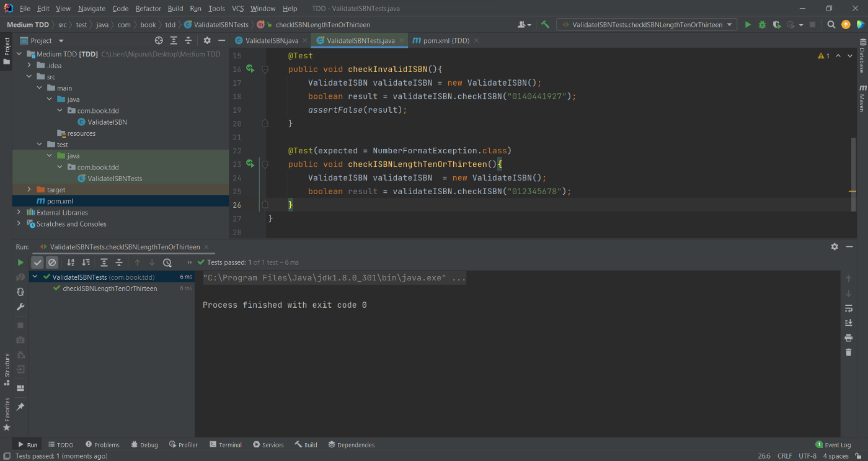This screenshot has width=868, height=461.
Task: Open the Terminal tool window
Action: (226, 445)
